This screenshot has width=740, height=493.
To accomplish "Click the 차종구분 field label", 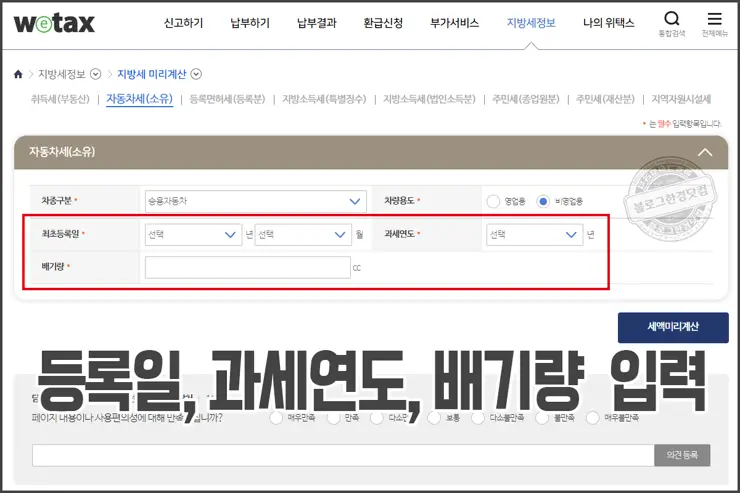I will coord(57,201).
